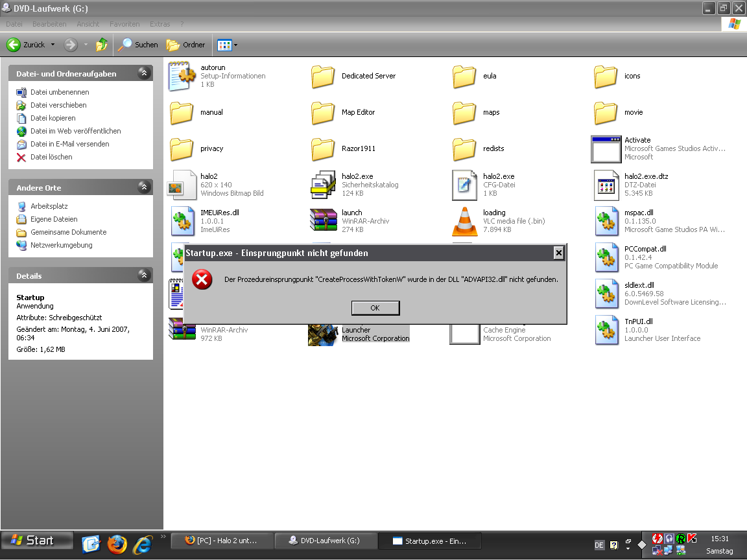Select the loading VLC media file icon
Image resolution: width=747 pixels, height=560 pixels.
(464, 222)
